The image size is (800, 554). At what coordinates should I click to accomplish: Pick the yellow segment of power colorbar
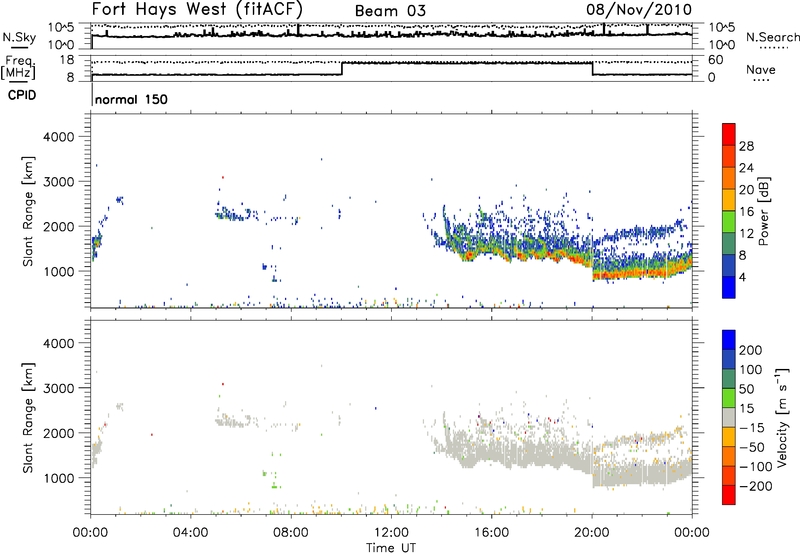tap(729, 200)
